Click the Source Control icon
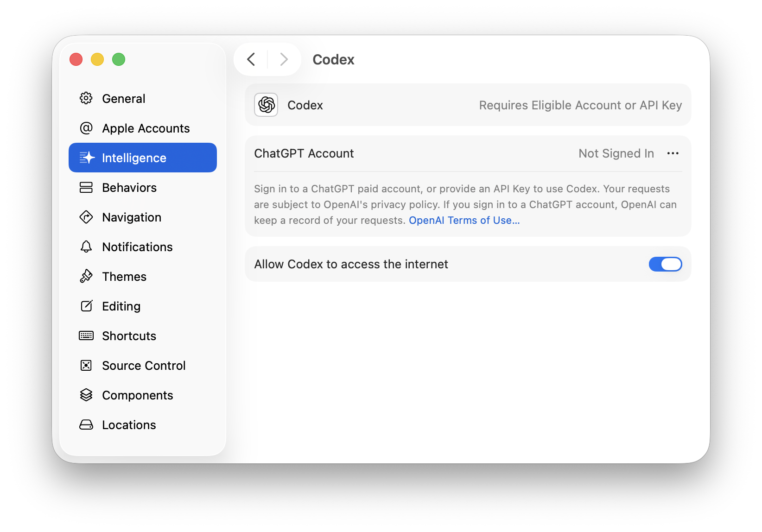The image size is (762, 532). click(86, 365)
